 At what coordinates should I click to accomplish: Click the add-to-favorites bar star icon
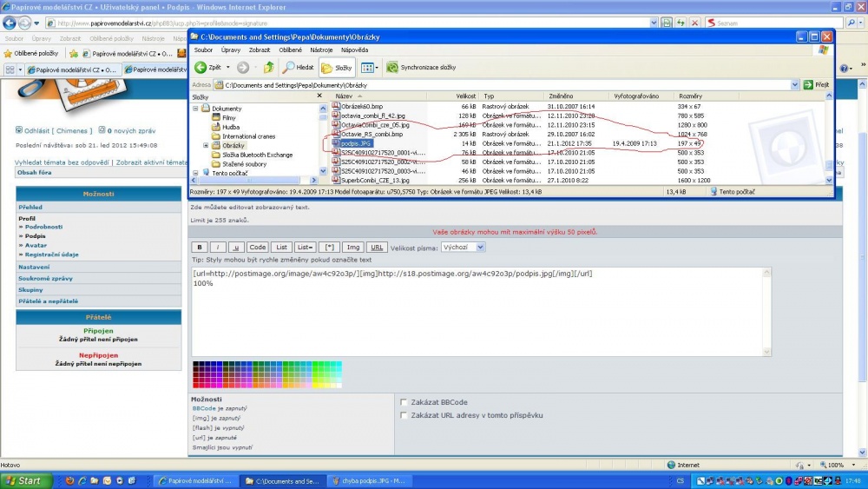(74, 53)
